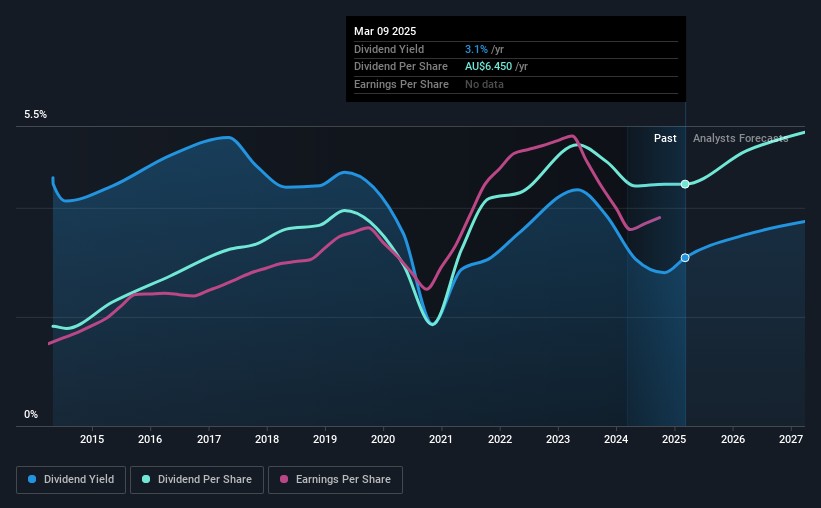Select the Past label on the chart
The width and height of the screenshot is (821, 508).
click(665, 138)
